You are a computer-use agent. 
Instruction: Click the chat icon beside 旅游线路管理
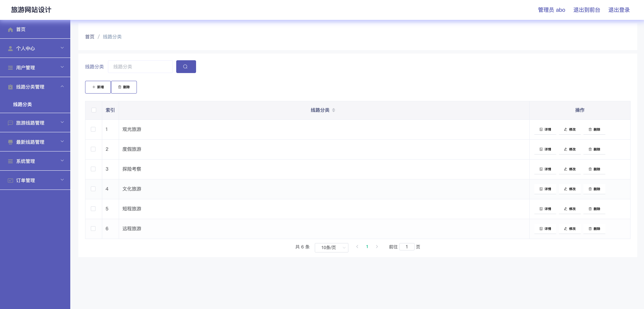(x=10, y=123)
